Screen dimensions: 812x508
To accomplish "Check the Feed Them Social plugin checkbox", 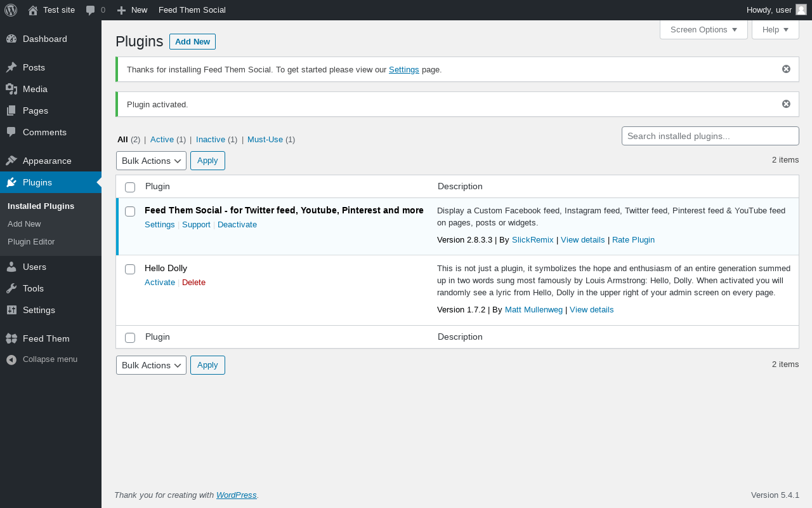I will (130, 211).
